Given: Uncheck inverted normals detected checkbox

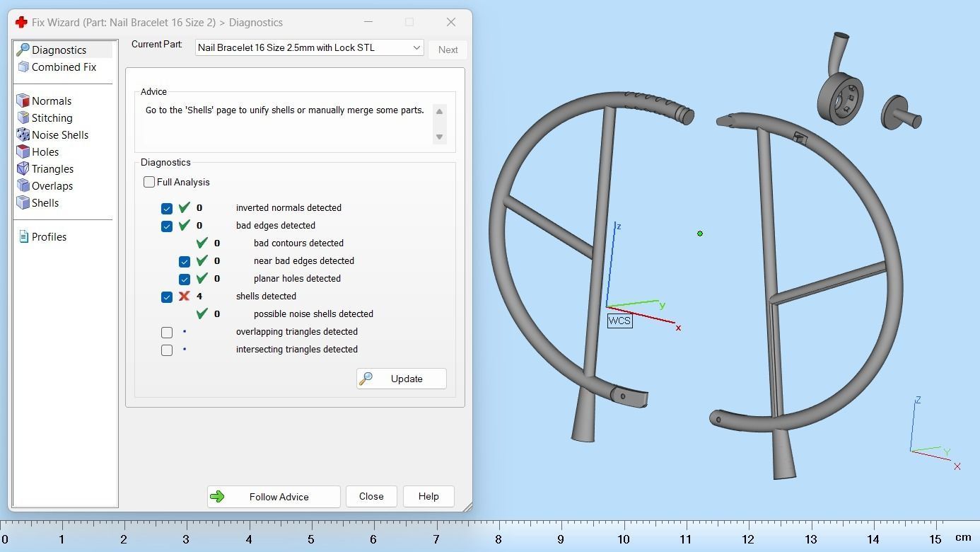Looking at the screenshot, I should pos(167,209).
